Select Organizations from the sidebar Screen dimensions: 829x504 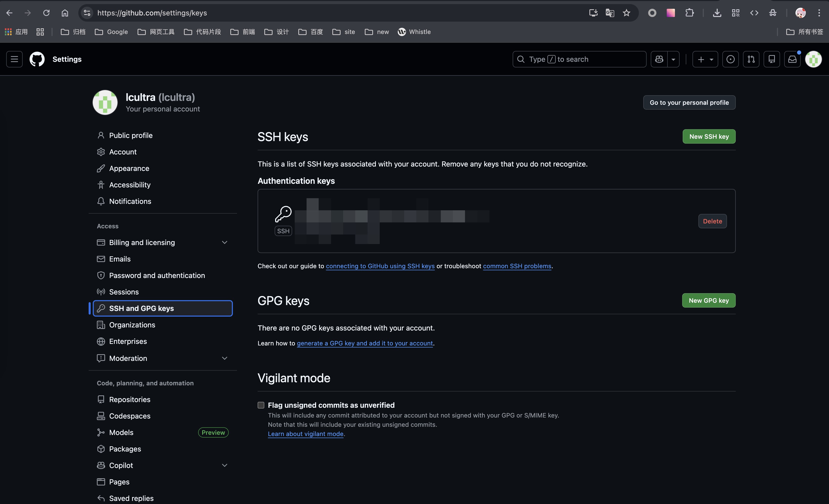132,325
